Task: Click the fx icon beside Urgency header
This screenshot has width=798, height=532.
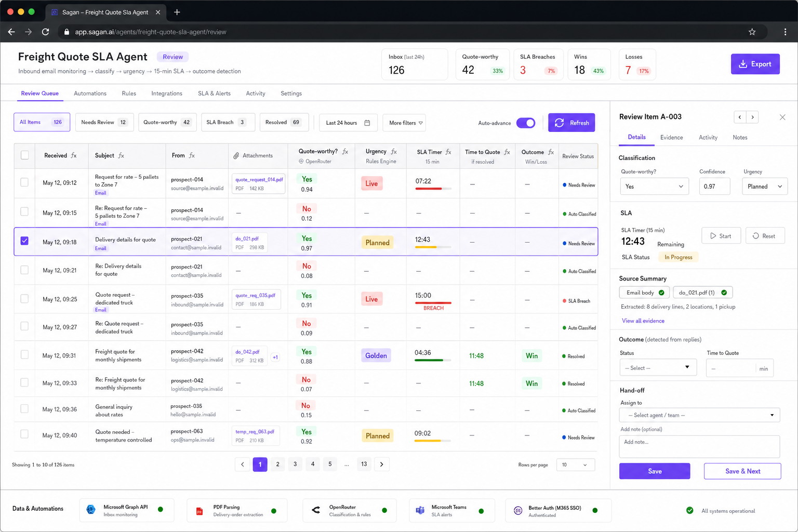Action: click(x=394, y=152)
